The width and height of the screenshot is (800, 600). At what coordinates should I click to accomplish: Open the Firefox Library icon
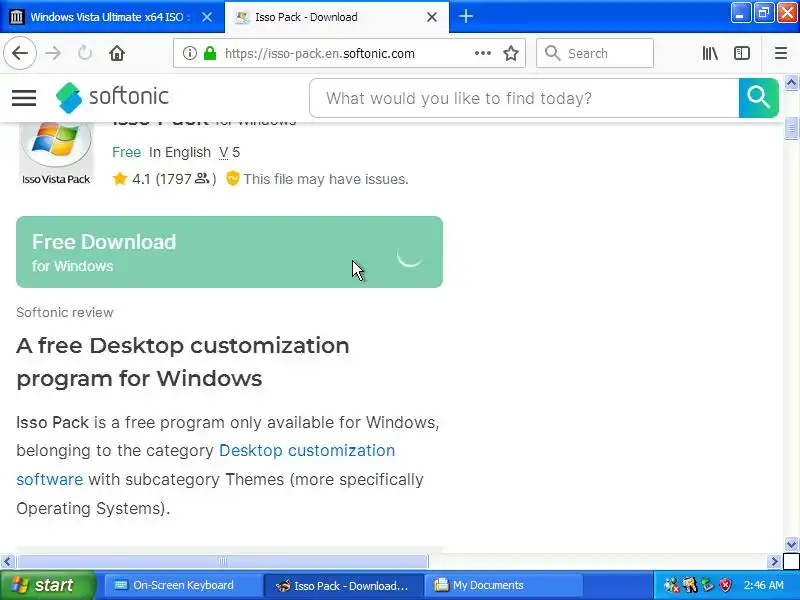[x=710, y=53]
